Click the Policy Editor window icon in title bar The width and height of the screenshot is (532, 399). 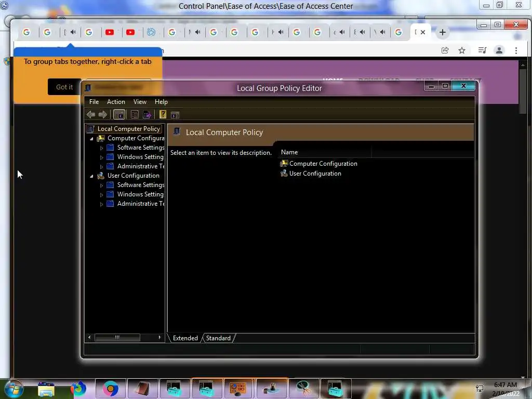[x=87, y=88]
